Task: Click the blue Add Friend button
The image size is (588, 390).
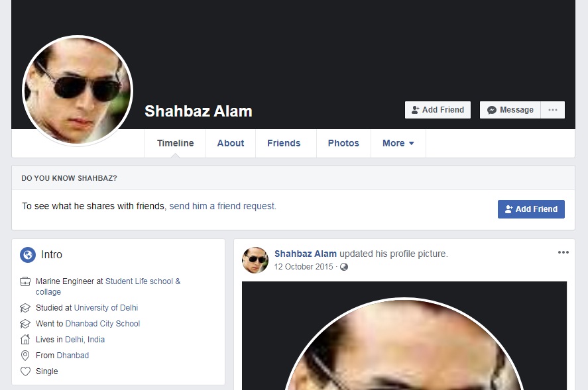Action: [531, 209]
